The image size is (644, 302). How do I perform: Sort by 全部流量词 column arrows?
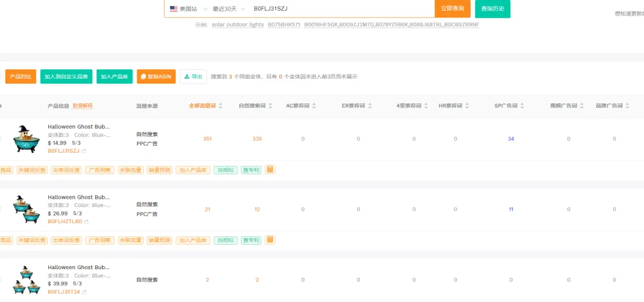click(x=220, y=106)
